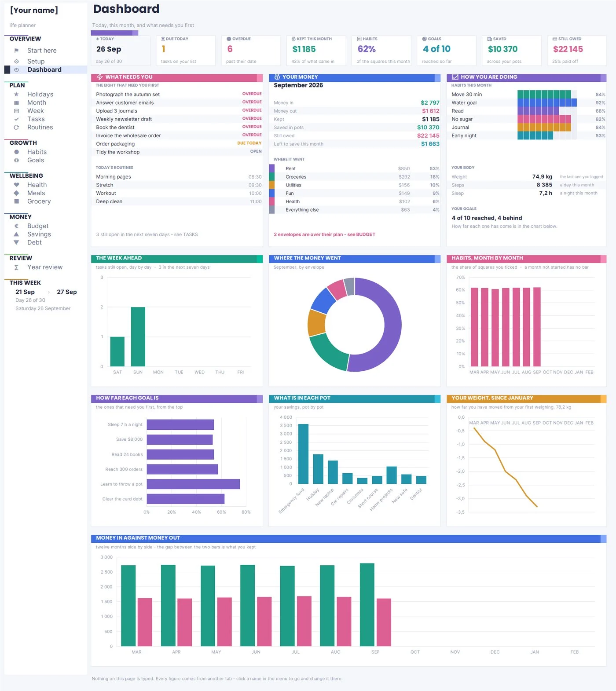Click the circular arrow icon beside Routines
The image size is (616, 691).
pos(16,128)
